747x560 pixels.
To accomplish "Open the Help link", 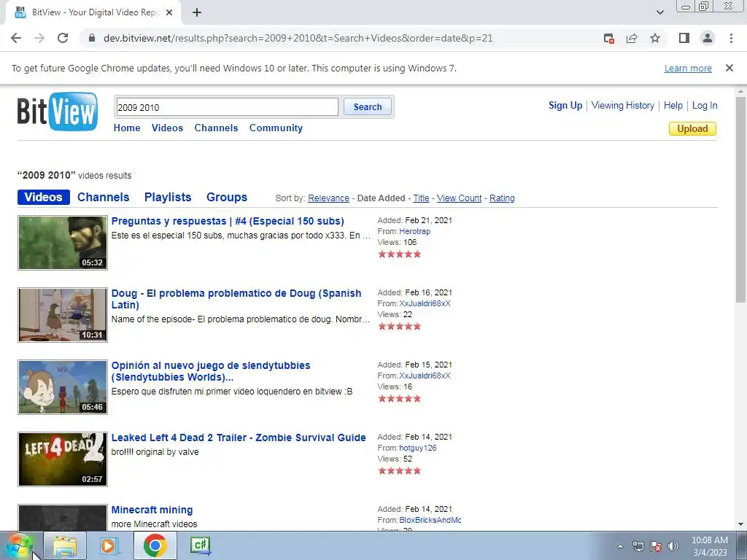I will (x=673, y=106).
